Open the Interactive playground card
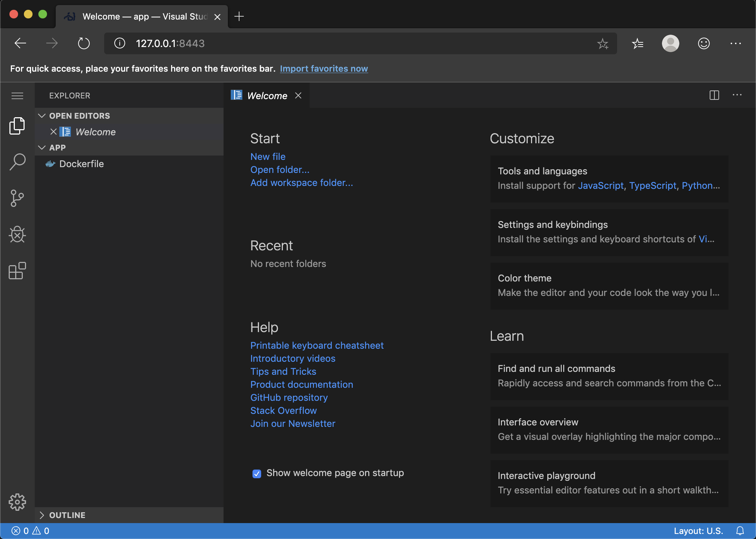 tap(609, 483)
